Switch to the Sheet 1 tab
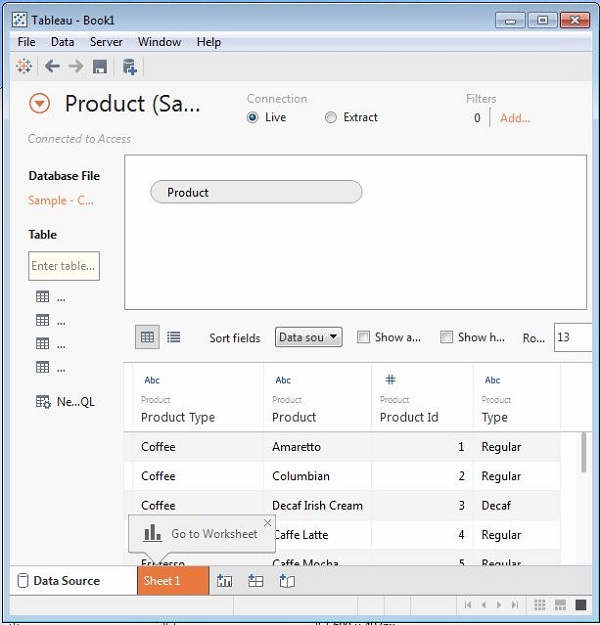The height and width of the screenshot is (625, 600). (173, 581)
